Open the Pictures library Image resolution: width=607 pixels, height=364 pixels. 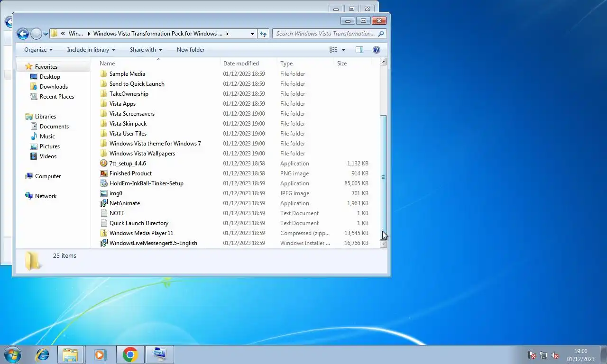click(50, 146)
